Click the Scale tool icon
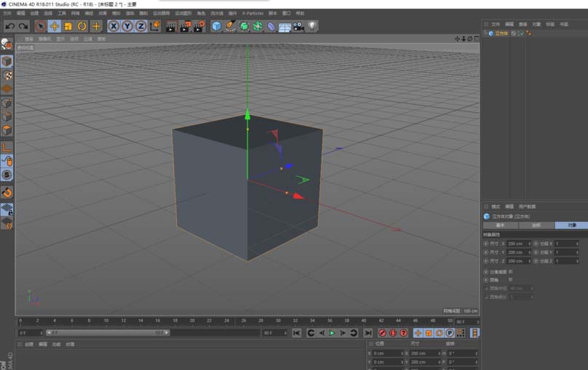The image size is (588, 370). (68, 26)
